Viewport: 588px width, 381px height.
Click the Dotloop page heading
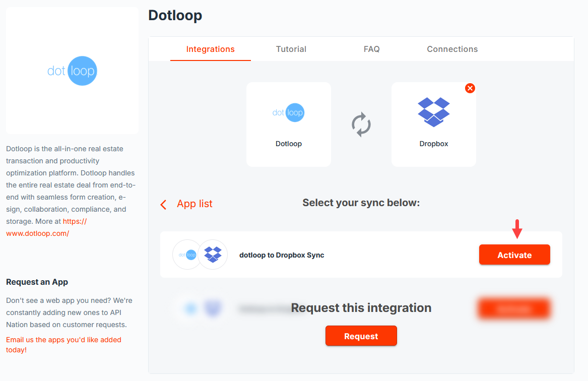(175, 16)
